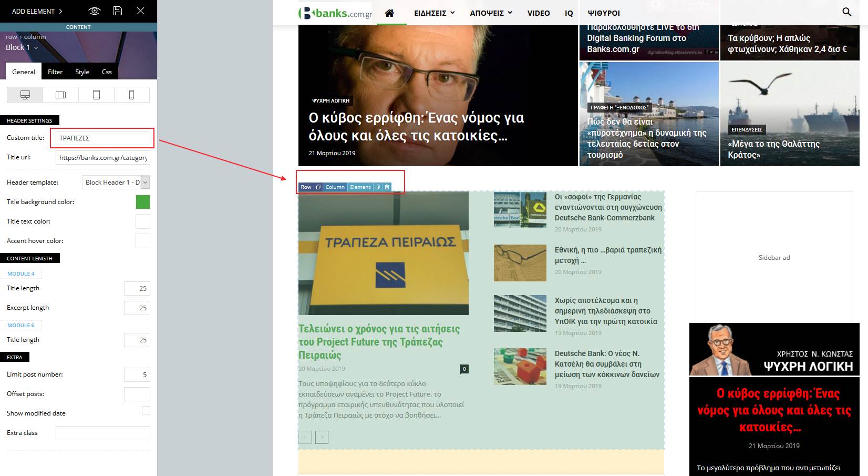Open the ΥΠΟΙΚ πρώτη κατοικία article
The width and height of the screenshot is (868, 476).
606,311
